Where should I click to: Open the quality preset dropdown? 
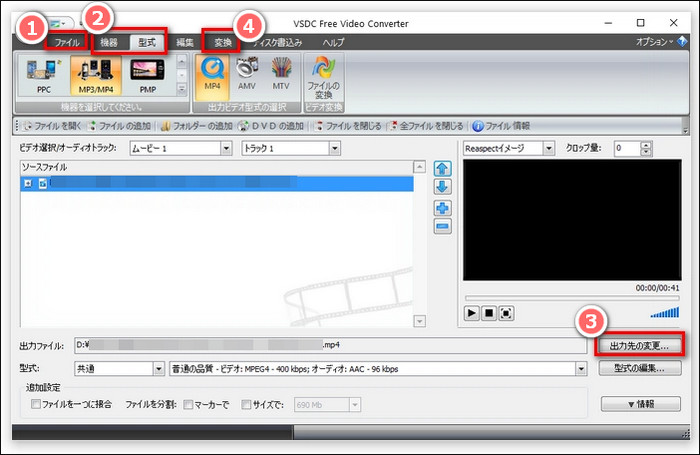tap(581, 369)
